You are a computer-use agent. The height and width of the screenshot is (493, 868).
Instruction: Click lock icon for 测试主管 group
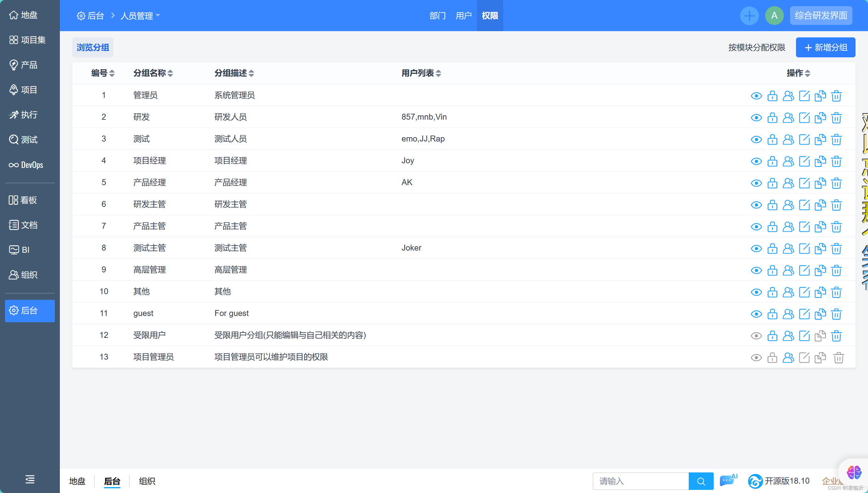tap(773, 247)
